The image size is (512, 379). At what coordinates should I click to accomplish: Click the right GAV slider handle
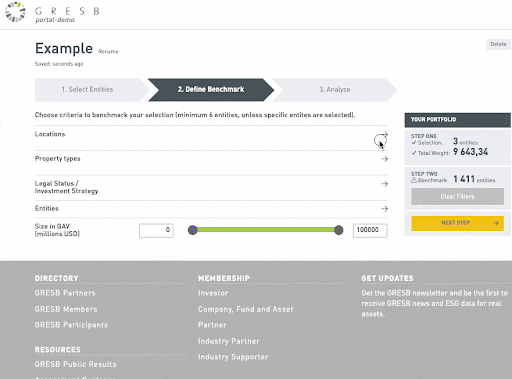[x=339, y=230]
